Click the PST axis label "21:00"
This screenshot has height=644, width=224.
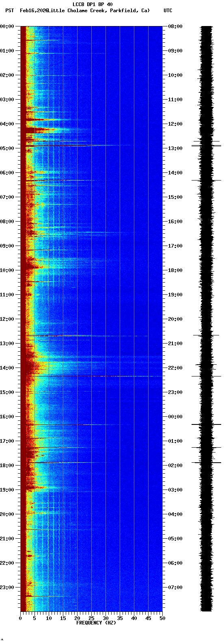(7, 539)
